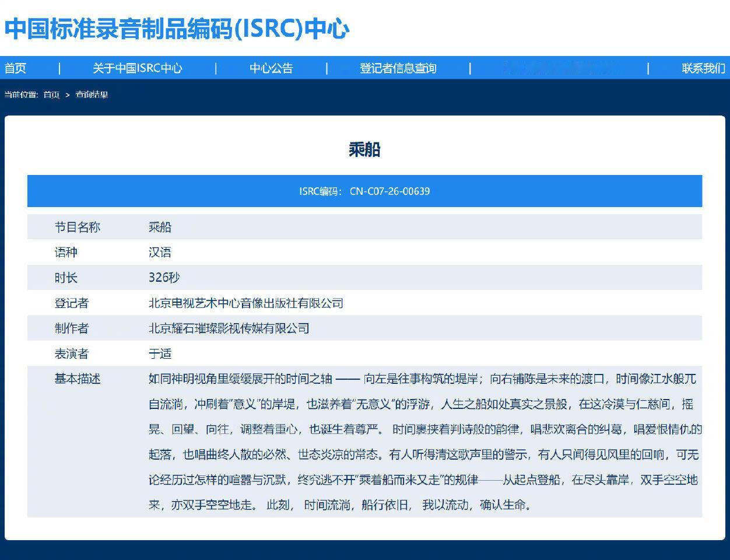Click description line starting 如同神明视角里缓缓展开
This screenshot has height=560, width=730.
coord(422,379)
